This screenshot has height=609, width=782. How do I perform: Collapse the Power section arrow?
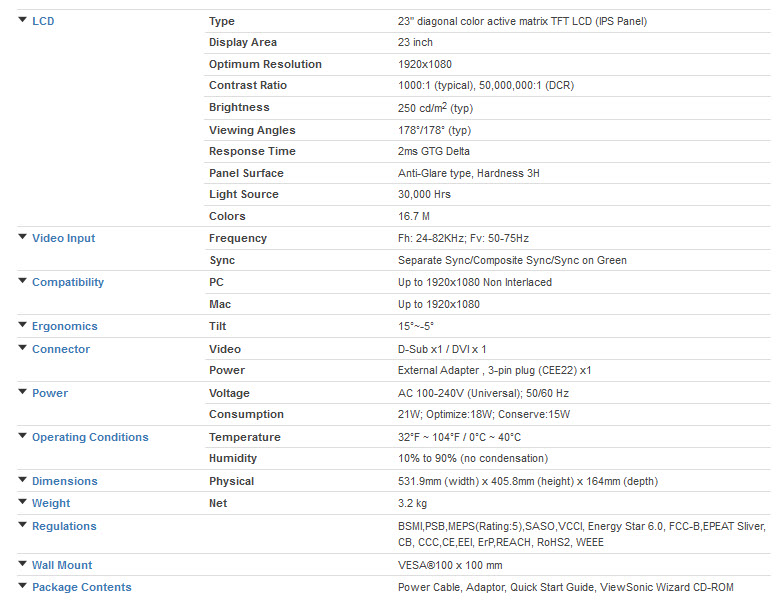[x=22, y=393]
